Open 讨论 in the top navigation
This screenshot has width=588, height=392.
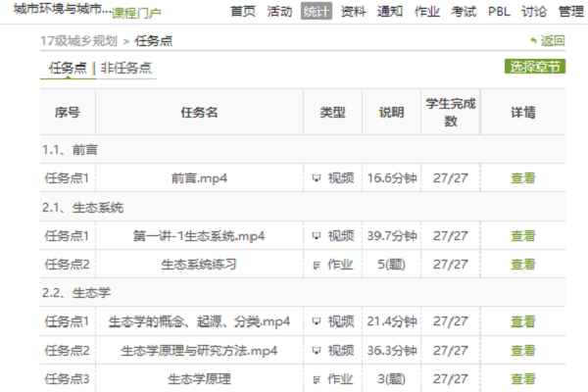coord(534,12)
